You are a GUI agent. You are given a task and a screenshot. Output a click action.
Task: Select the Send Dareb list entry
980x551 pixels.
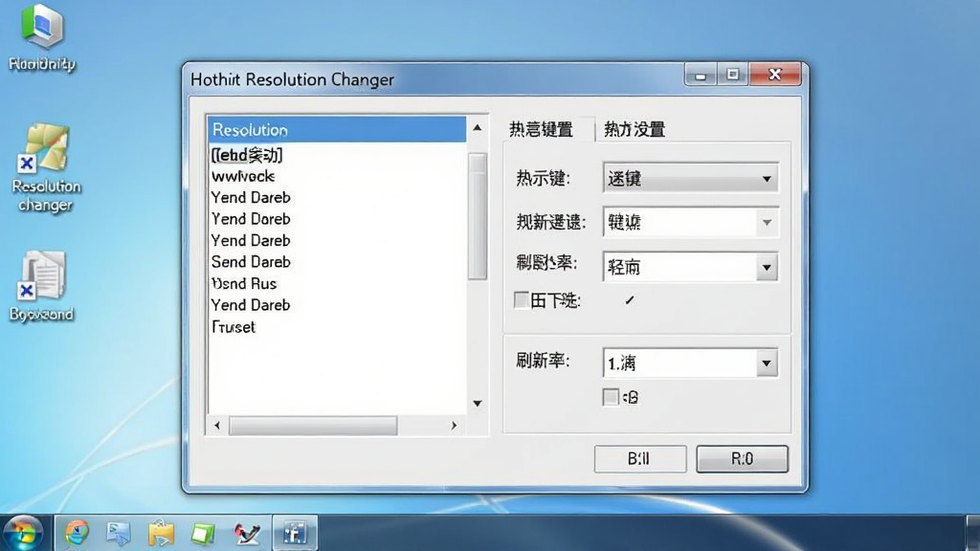point(337,262)
